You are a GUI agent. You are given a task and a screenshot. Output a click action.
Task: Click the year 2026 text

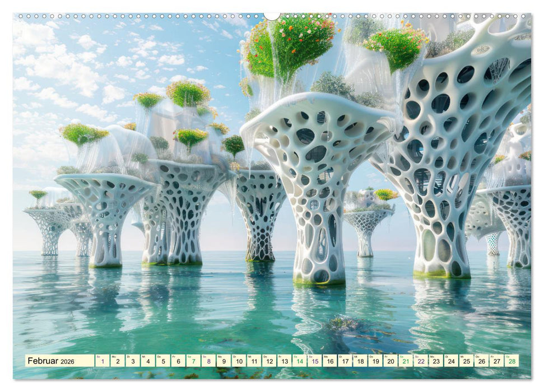tap(67, 361)
